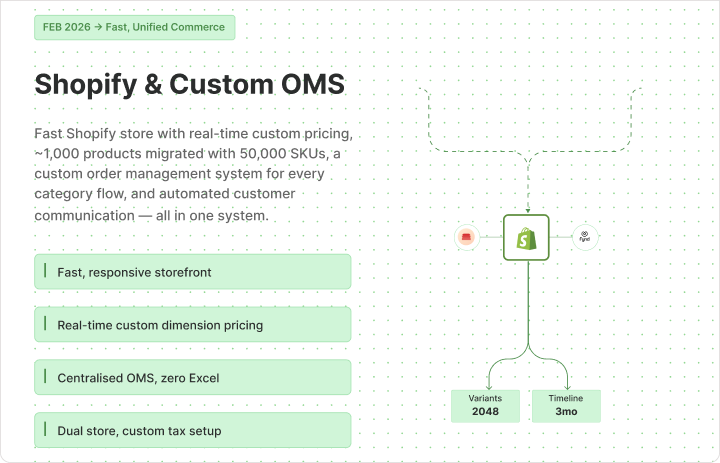
Task: Open the Real-time custom dimension pricing card
Action: pos(193,325)
